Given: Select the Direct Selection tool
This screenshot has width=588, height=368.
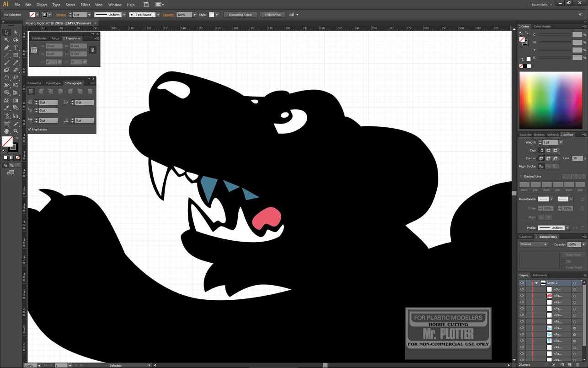Looking at the screenshot, I should pos(16,32).
